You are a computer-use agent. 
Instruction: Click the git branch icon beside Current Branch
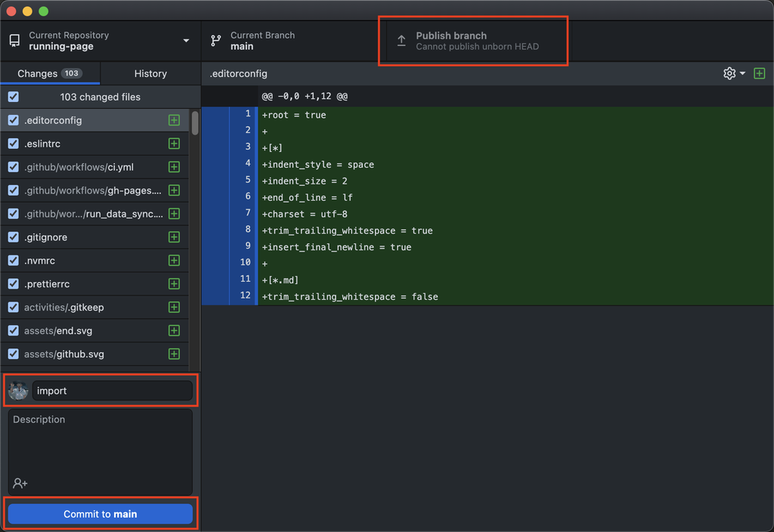tap(214, 40)
